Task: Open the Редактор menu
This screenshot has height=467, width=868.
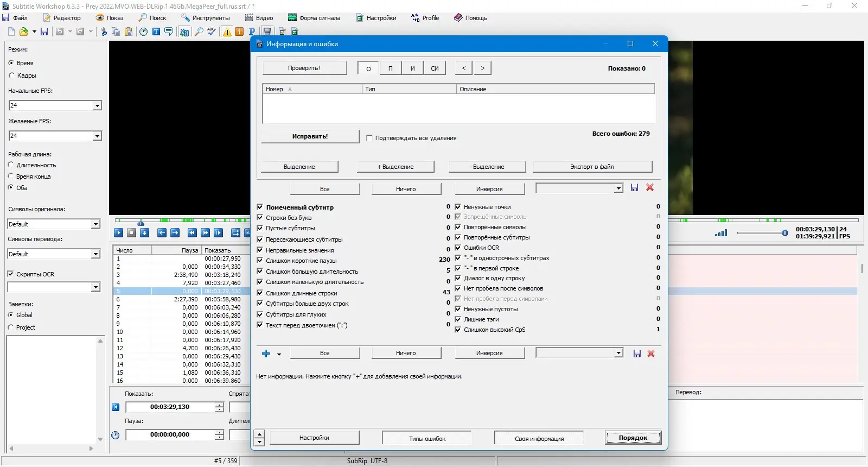Action: pyautogui.click(x=61, y=18)
